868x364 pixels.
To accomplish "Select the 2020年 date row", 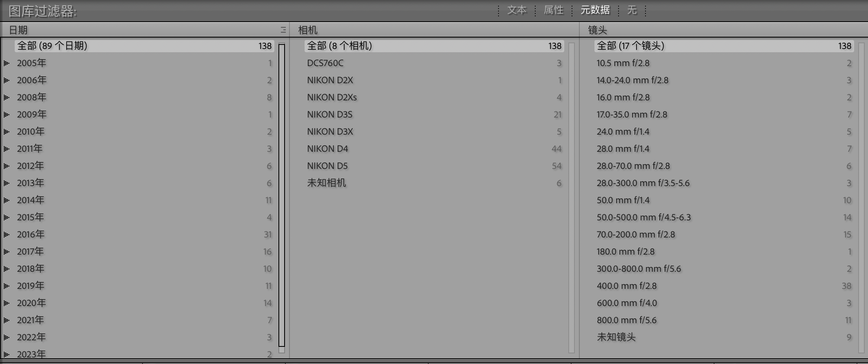I will 145,303.
